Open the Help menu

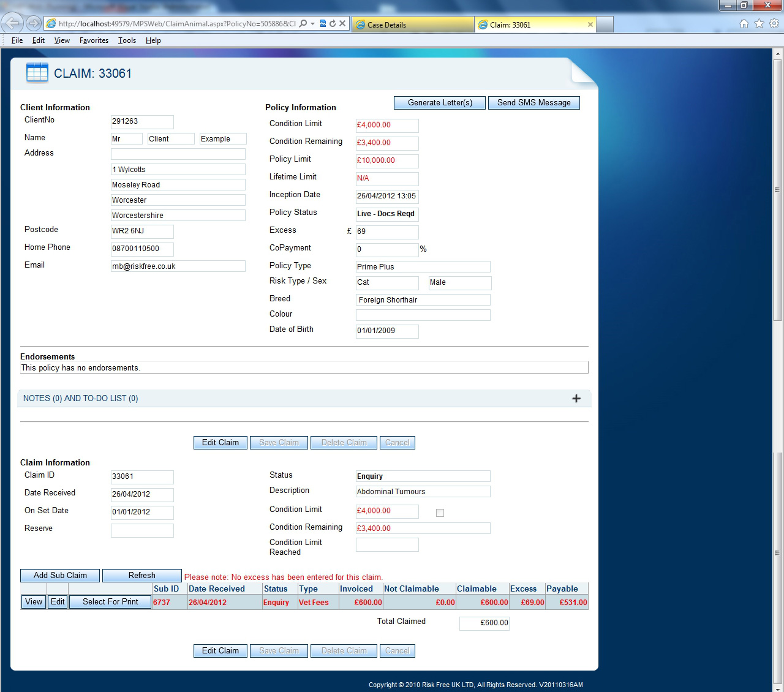[153, 40]
